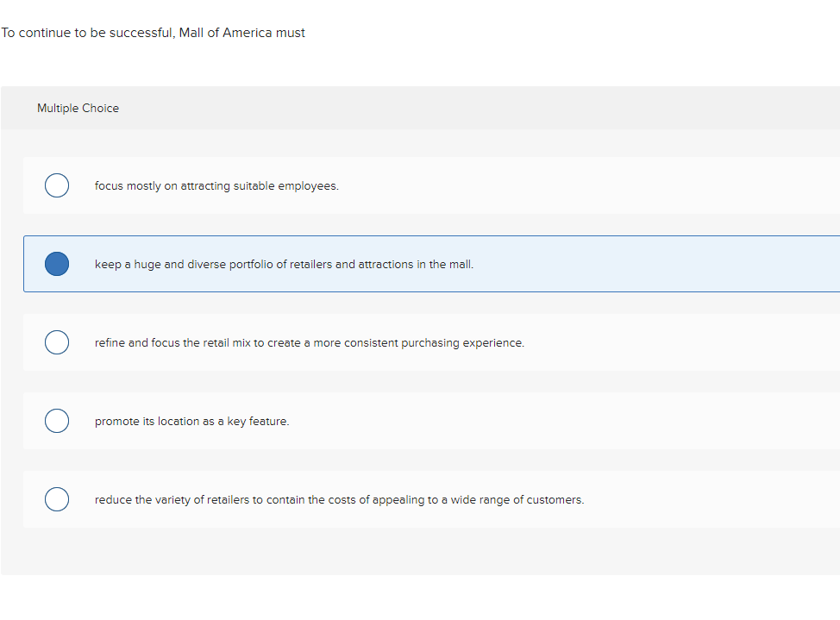Click the filled radio button for 'keep a huge and diverse portfolio'
The height and width of the screenshot is (620, 840).
click(x=57, y=264)
